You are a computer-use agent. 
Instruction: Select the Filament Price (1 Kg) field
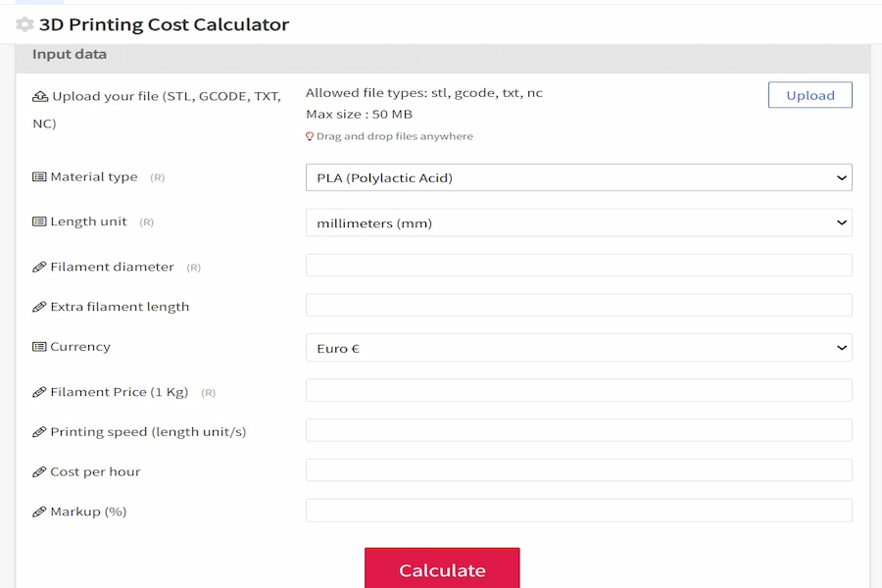pyautogui.click(x=578, y=391)
